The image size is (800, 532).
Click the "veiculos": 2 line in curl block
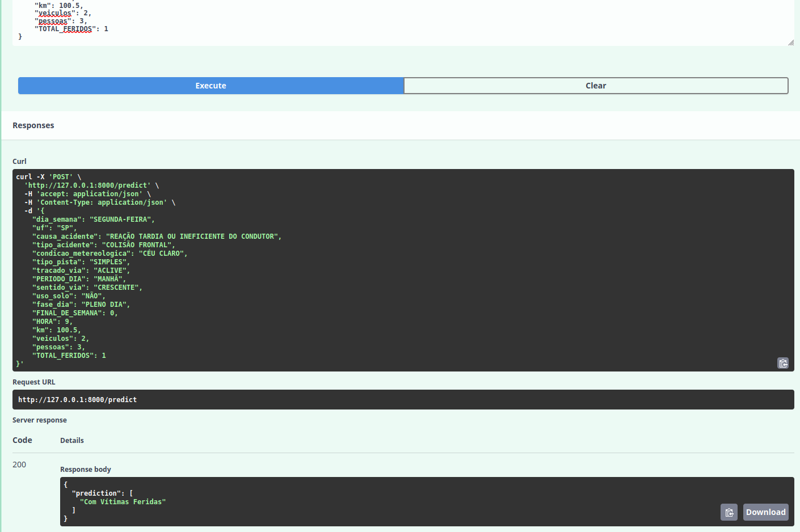61,339
